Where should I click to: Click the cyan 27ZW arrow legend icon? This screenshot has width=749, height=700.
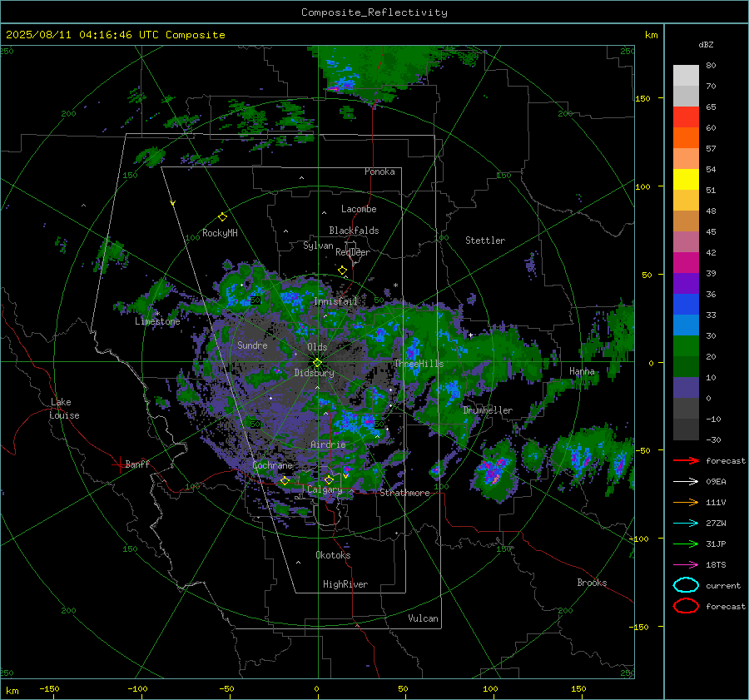tap(686, 523)
